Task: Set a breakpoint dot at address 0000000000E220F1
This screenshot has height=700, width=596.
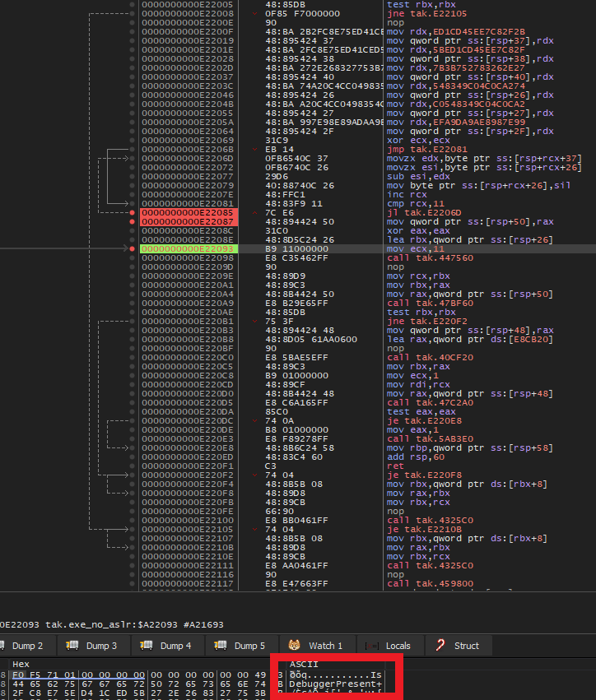Action: point(132,466)
